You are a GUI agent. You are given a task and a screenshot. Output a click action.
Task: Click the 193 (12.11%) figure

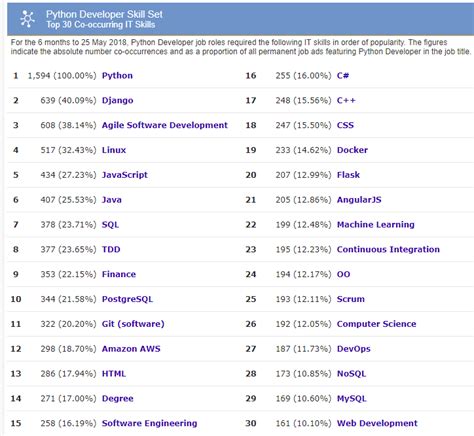click(303, 299)
